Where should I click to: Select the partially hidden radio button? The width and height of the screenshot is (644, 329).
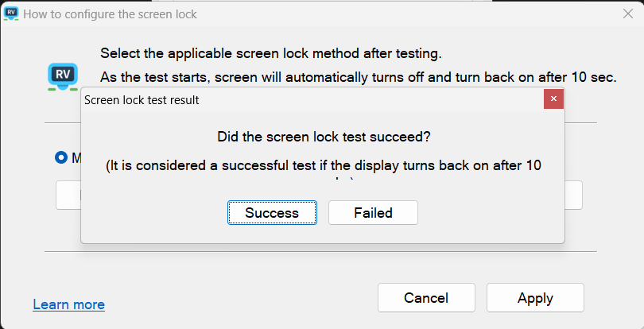click(x=61, y=157)
